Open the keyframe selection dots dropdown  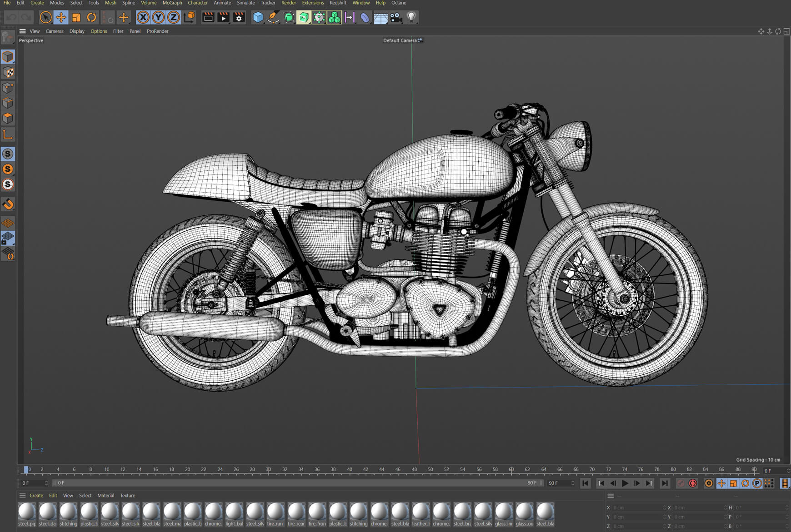tap(769, 483)
